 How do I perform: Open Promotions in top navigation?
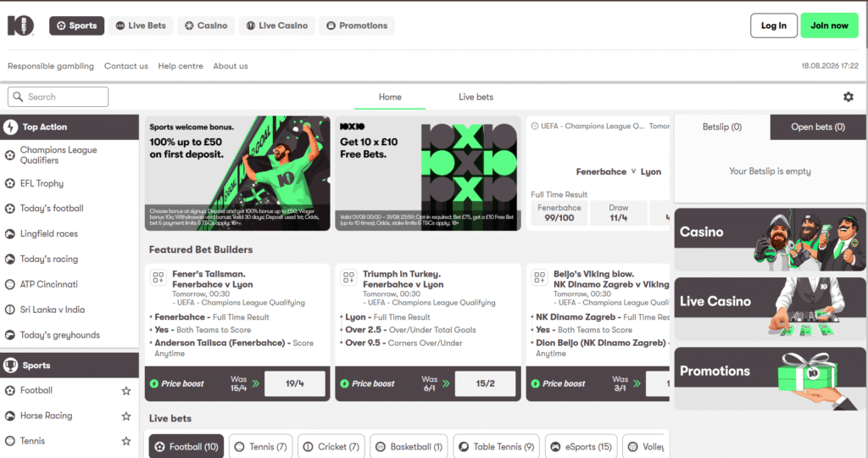[357, 25]
